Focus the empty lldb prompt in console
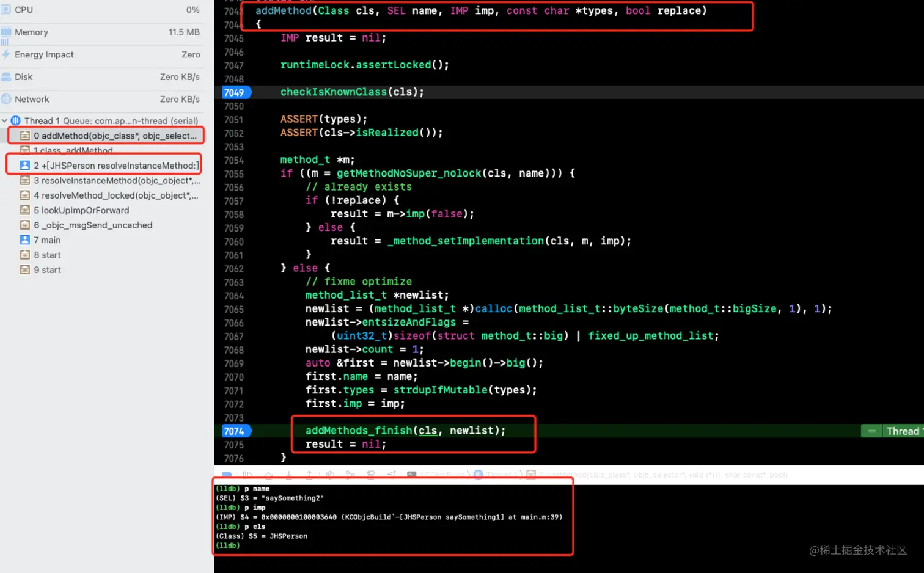 (228, 546)
